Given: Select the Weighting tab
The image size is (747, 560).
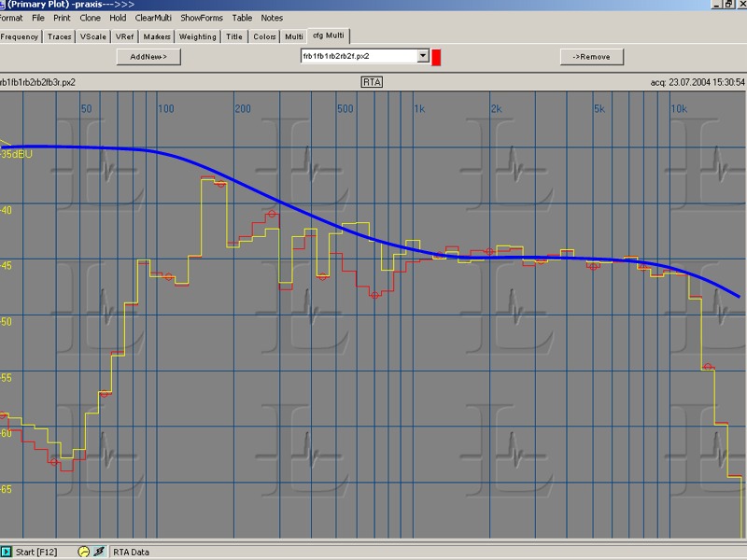Looking at the screenshot, I should tap(197, 36).
